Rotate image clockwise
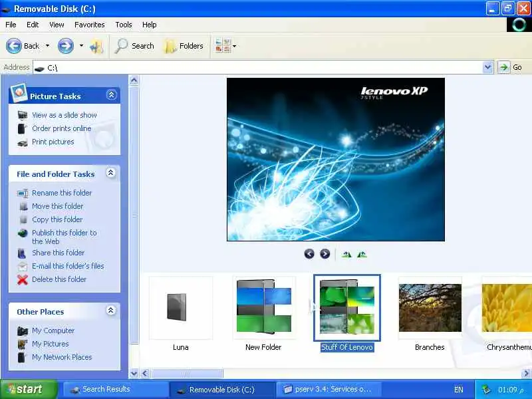Image resolution: width=532 pixels, height=399 pixels. [x=346, y=254]
